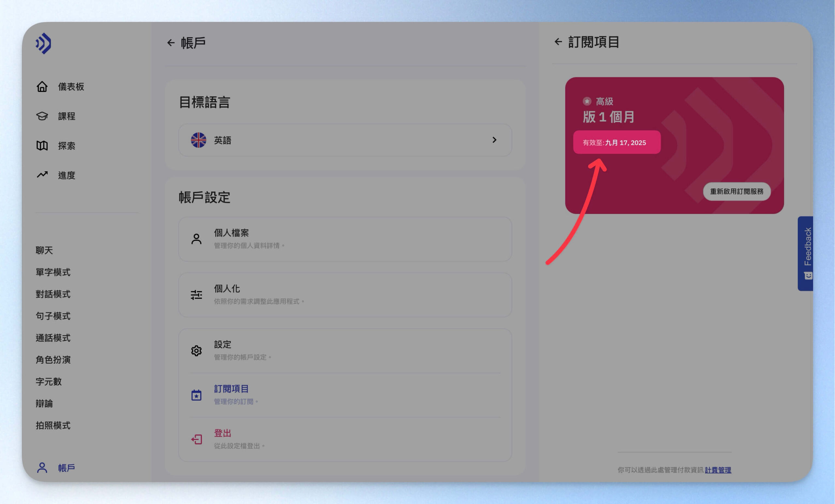Open 單字模式
The height and width of the screenshot is (504, 835).
pyautogui.click(x=53, y=272)
